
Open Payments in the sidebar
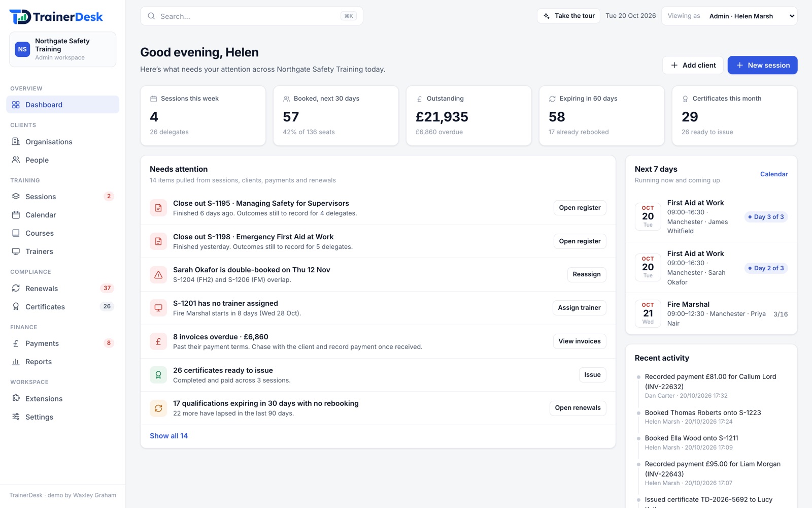pos(62,343)
